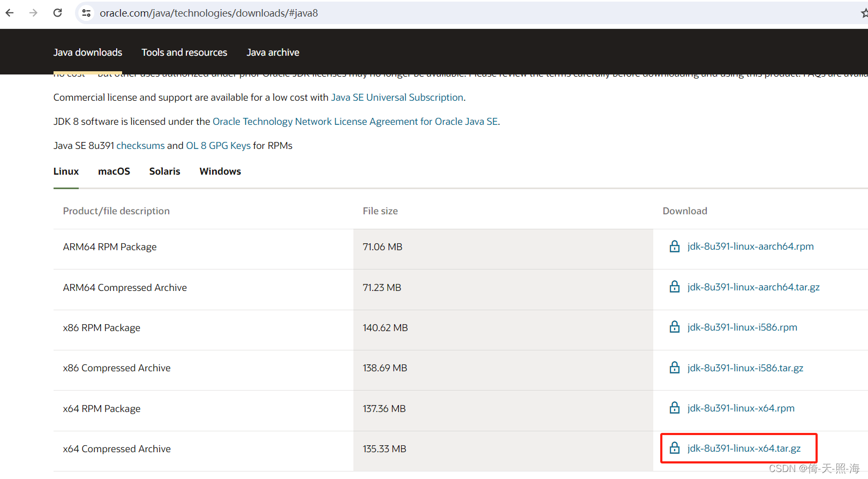This screenshot has height=479, width=868.
Task: Go back with the browser back arrow
Action: (10, 13)
